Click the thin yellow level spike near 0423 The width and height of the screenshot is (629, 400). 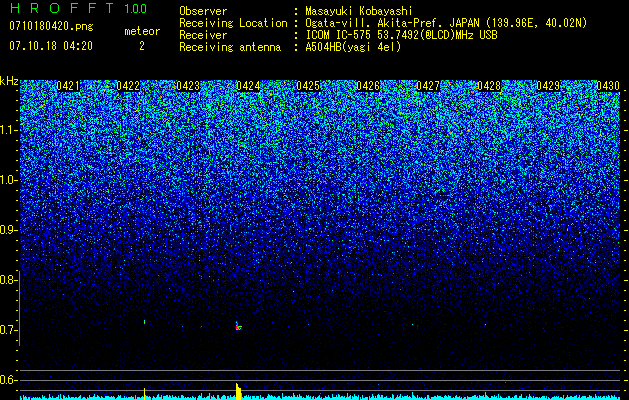(x=144, y=394)
